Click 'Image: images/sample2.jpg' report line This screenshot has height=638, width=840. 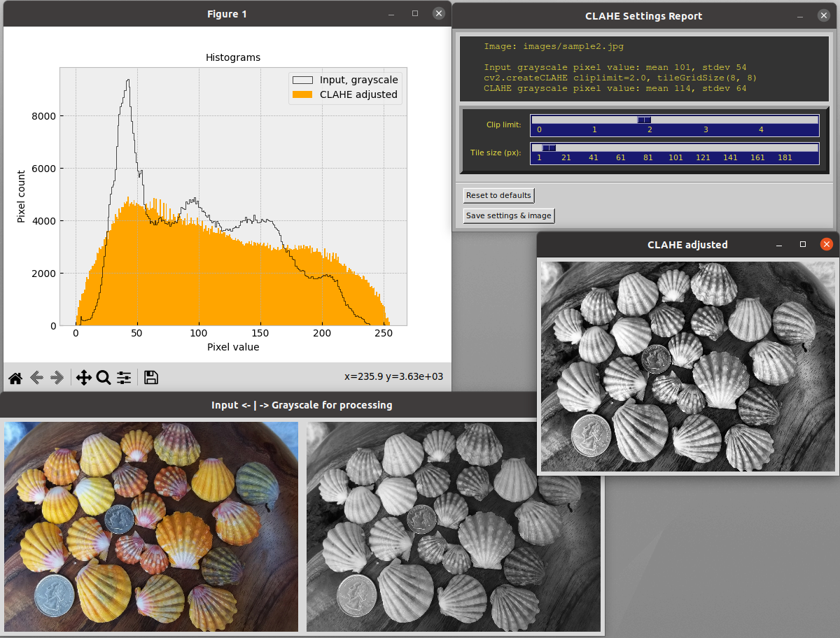[x=553, y=47]
